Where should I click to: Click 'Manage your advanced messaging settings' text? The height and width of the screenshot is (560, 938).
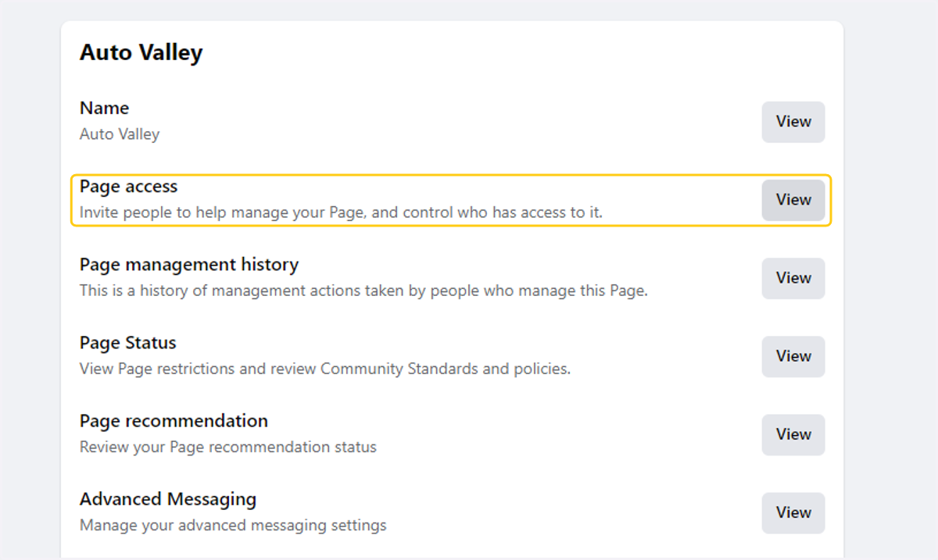(233, 525)
